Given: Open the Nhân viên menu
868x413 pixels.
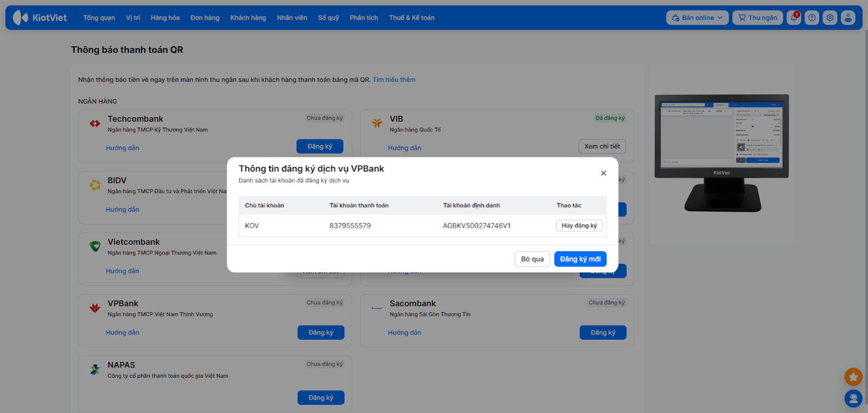Looking at the screenshot, I should pos(292,18).
